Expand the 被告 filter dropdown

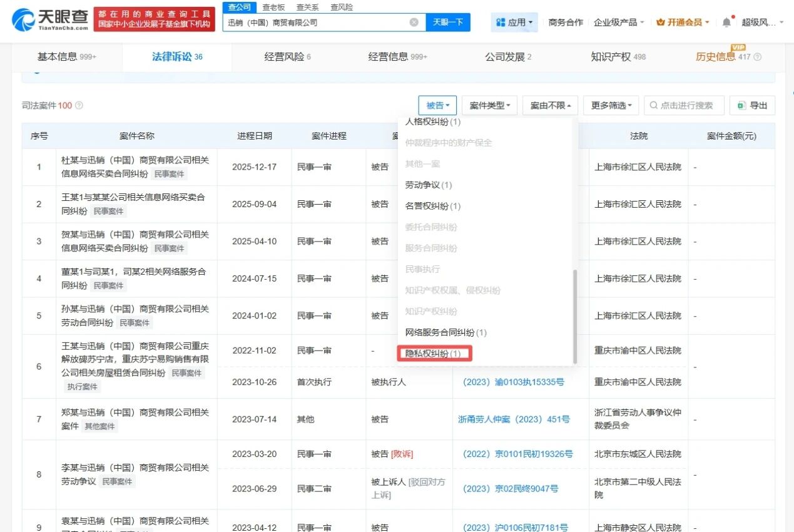(437, 105)
